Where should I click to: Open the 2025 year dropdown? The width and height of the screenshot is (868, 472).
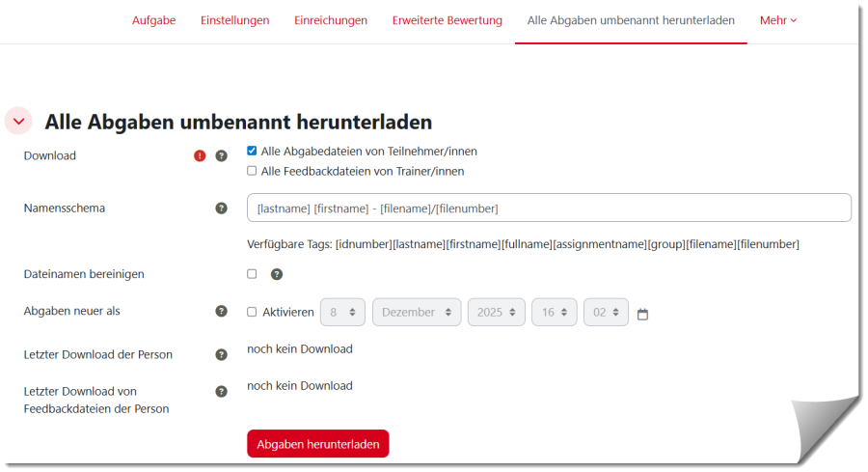tap(497, 312)
